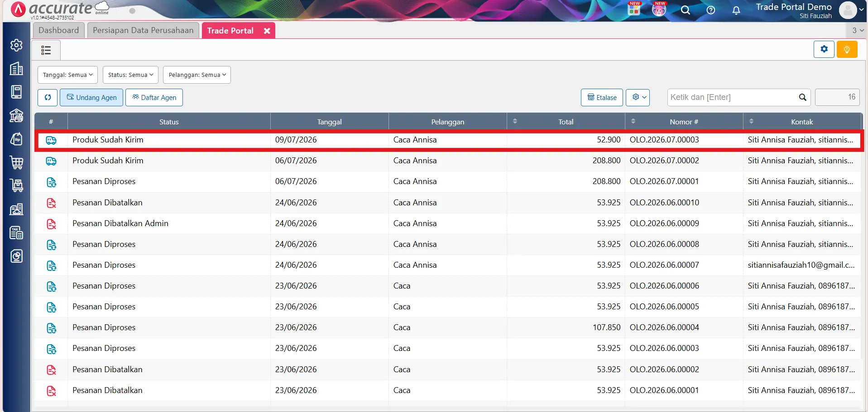Click the Trade Portal Demo company name
This screenshot has height=412, width=868.
pos(793,7)
